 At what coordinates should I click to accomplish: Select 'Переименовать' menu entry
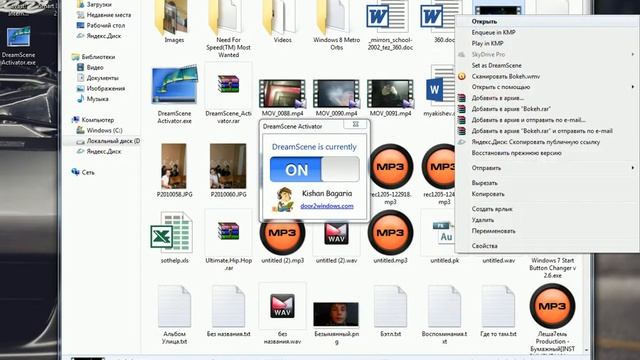[493, 231]
